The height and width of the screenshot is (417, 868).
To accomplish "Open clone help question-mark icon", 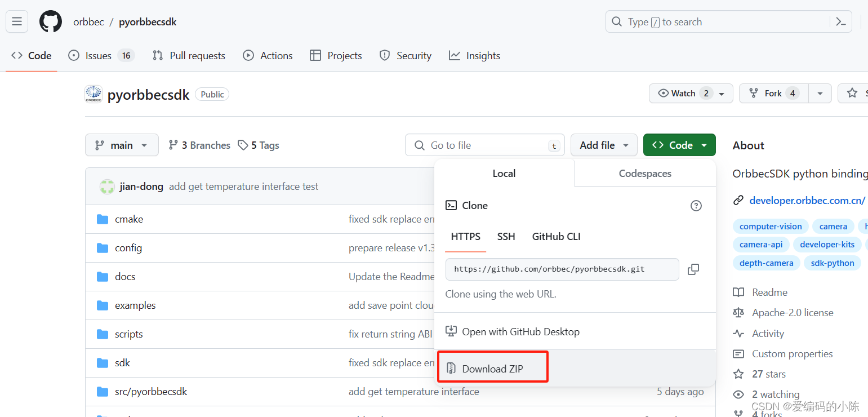I will click(696, 206).
